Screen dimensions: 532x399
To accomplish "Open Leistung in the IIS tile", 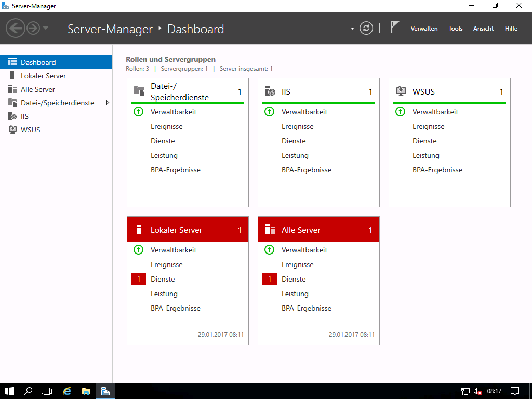I will (295, 155).
